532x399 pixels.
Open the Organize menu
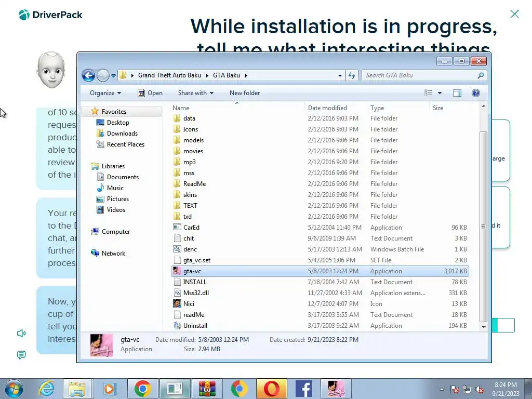coord(105,93)
